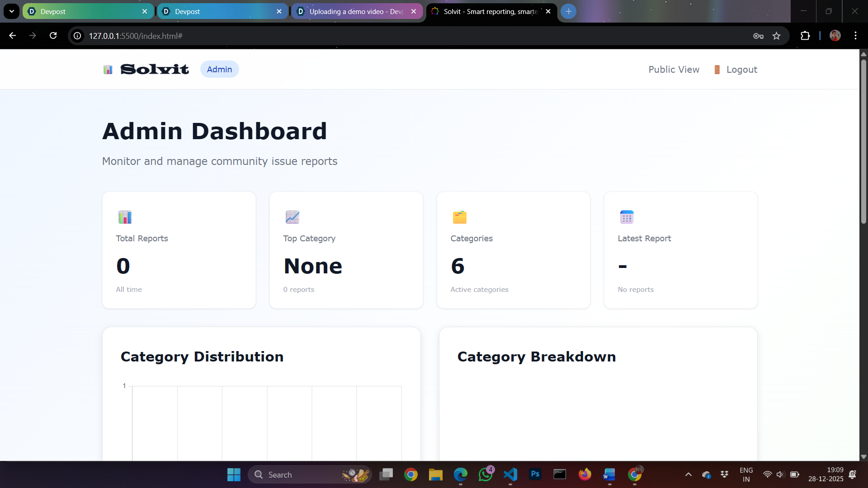Open Firefox from the taskbar
The image size is (868, 488).
[x=585, y=474]
